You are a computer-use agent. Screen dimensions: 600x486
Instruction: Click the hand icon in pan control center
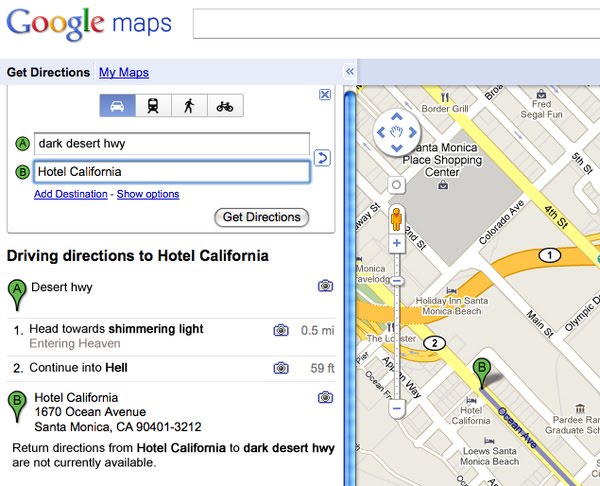point(397,132)
